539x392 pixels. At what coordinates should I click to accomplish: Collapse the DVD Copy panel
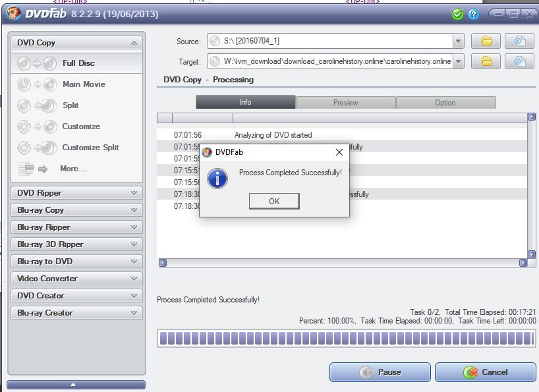(135, 42)
